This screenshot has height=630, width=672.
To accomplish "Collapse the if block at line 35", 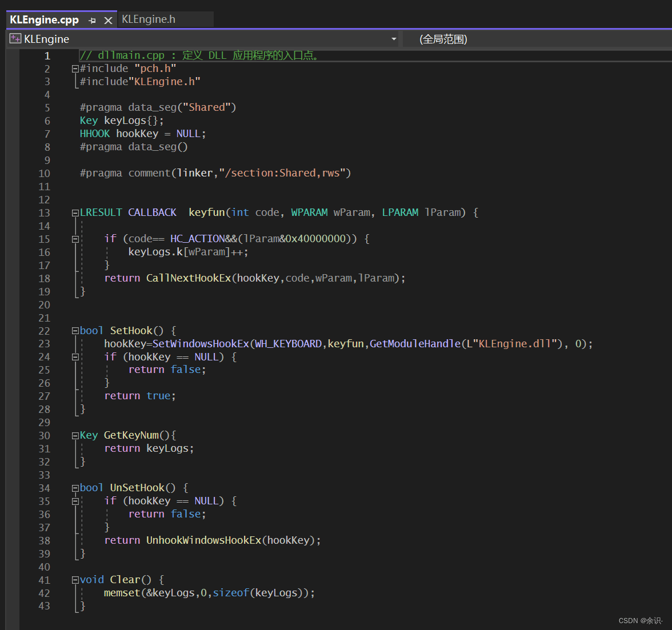I will coord(75,501).
